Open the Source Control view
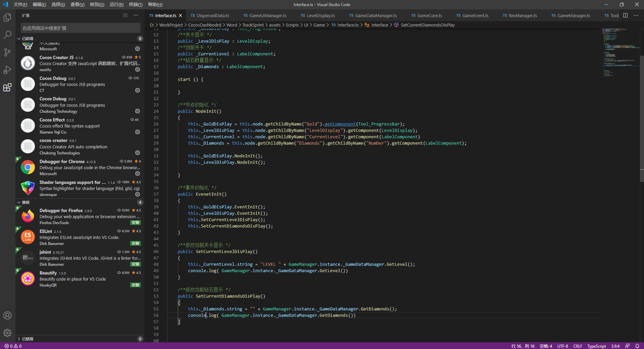 coord(7,52)
